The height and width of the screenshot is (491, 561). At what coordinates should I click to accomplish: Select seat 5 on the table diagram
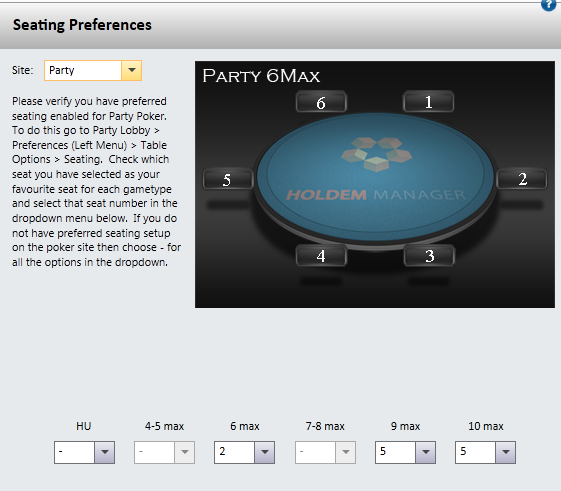click(x=228, y=179)
